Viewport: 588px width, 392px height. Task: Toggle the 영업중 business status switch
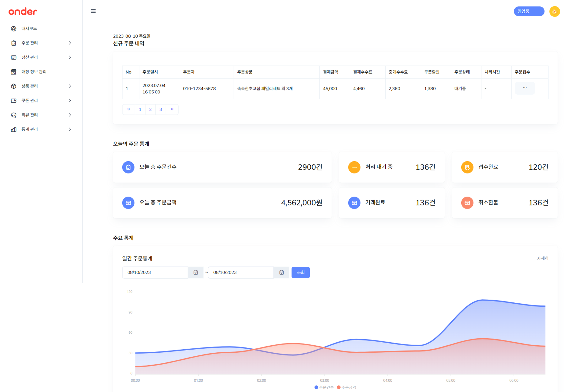(x=529, y=11)
